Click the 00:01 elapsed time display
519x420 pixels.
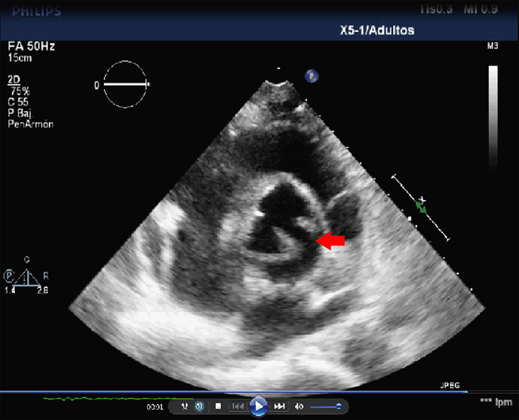pos(155,407)
